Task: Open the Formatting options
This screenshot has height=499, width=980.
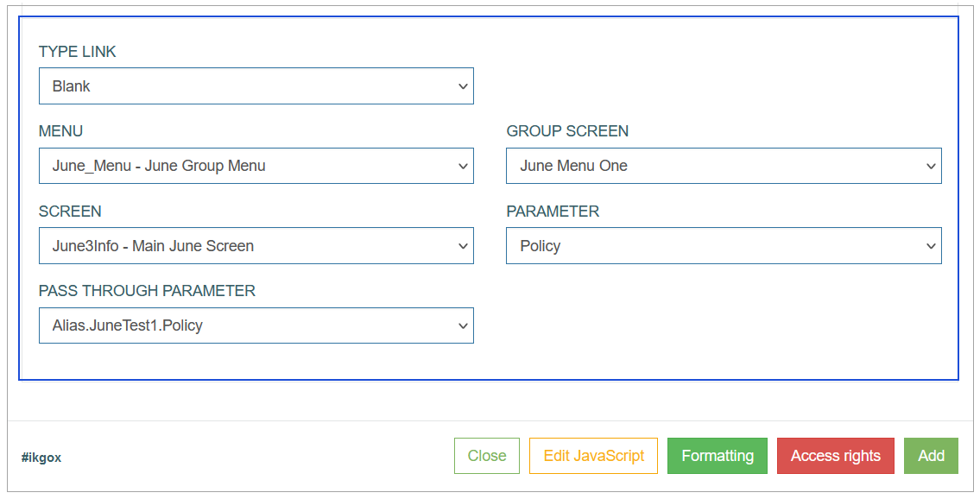Action: click(718, 456)
